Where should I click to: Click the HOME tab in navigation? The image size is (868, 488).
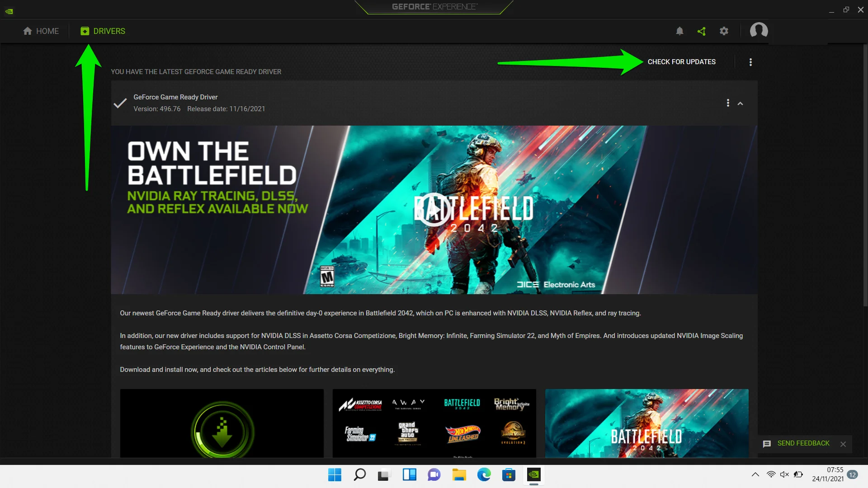pyautogui.click(x=40, y=31)
